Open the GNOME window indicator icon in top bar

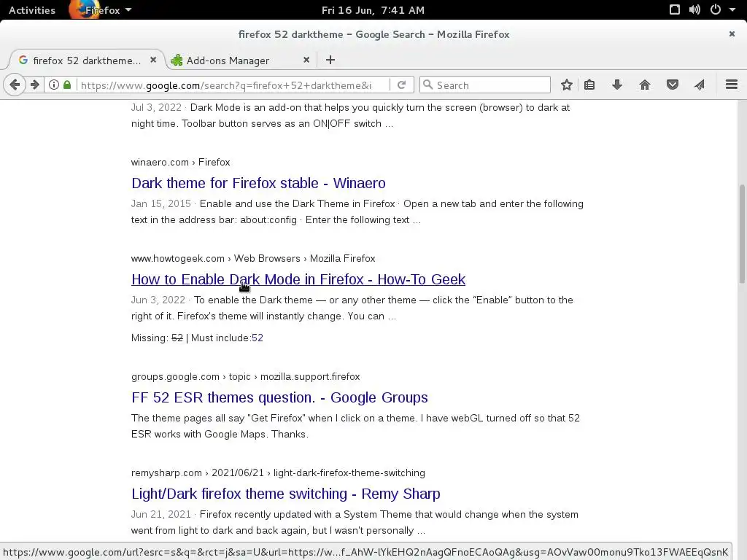pyautogui.click(x=675, y=9)
